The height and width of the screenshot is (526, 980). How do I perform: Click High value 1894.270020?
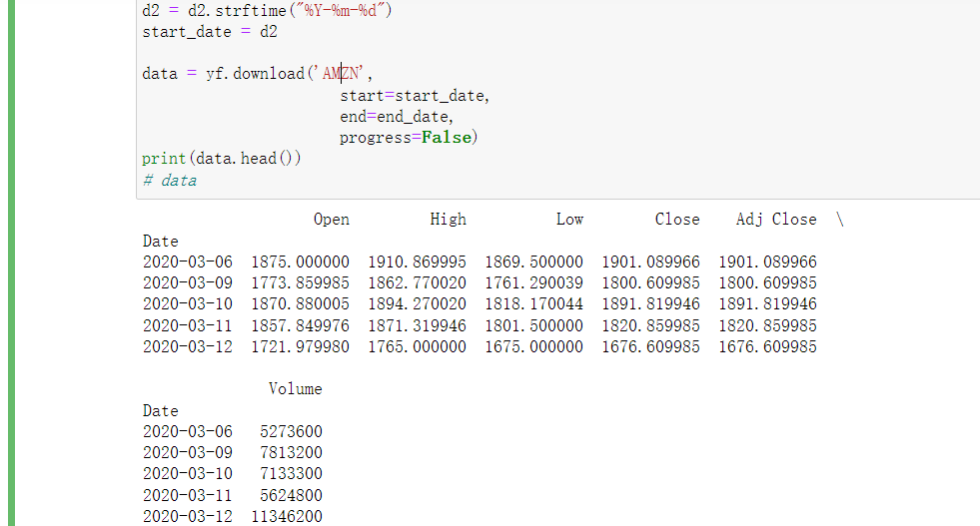click(417, 304)
